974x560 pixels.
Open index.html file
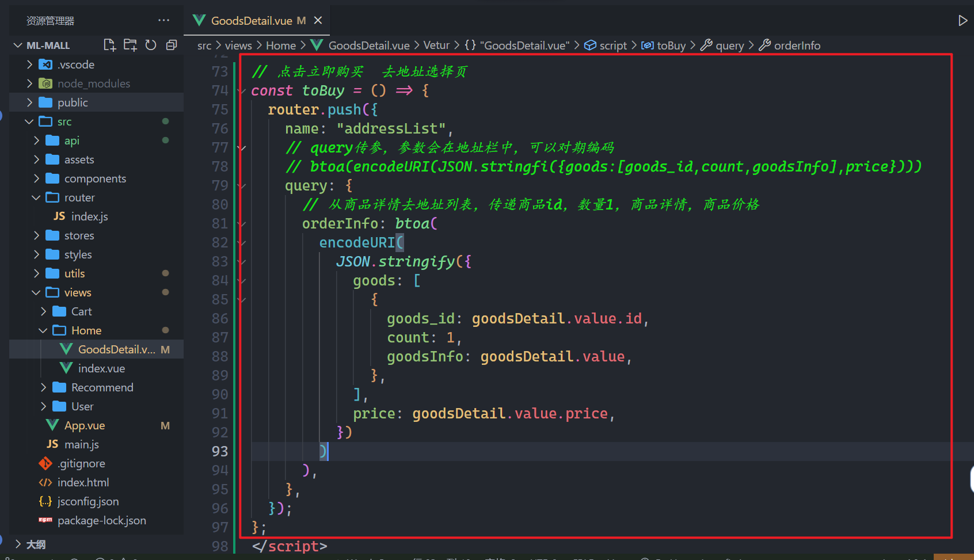coord(83,482)
